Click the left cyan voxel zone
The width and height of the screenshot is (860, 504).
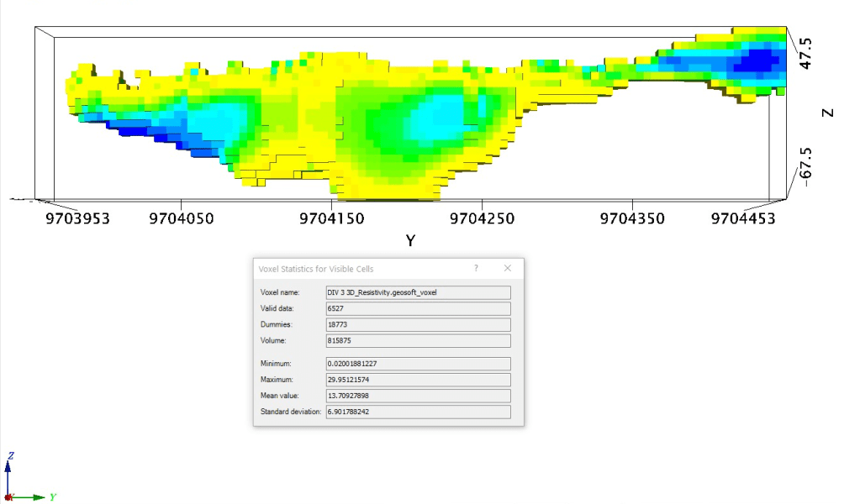(x=210, y=122)
